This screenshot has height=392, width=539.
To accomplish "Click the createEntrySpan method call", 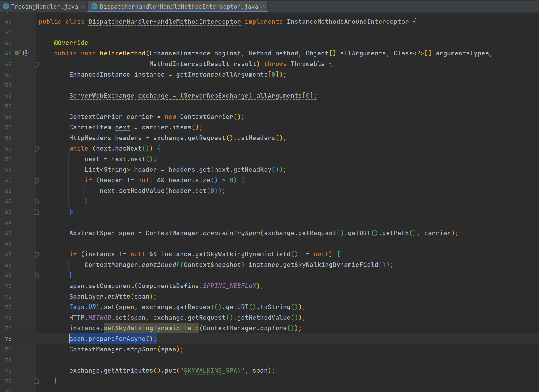I will tap(231, 233).
